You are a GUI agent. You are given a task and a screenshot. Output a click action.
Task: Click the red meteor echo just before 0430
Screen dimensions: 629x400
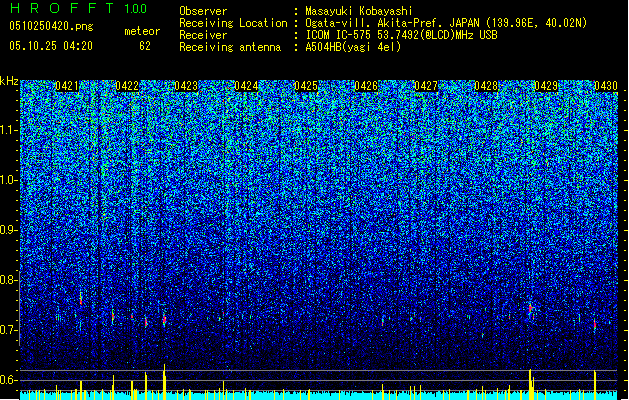point(595,324)
